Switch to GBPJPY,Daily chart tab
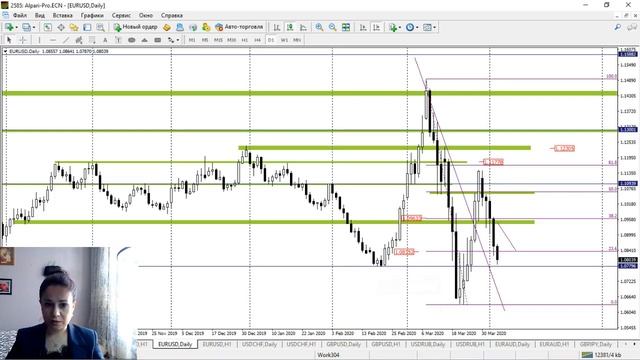The height and width of the screenshot is (360, 640). point(596,344)
